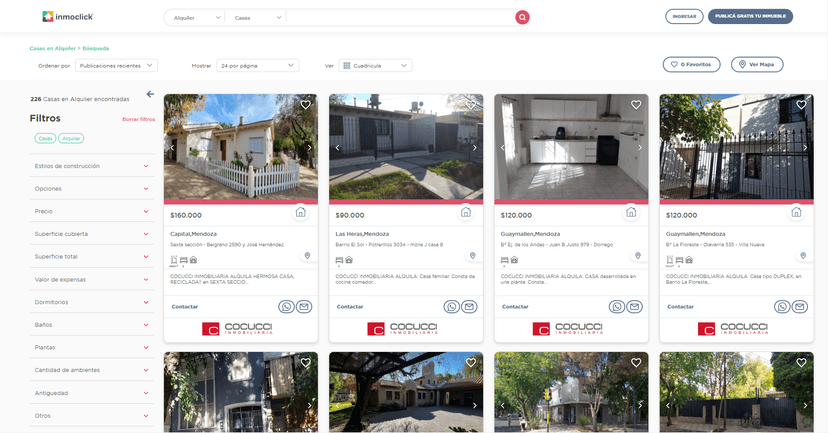Toggle favorite heart on Las Heras listing
828x433 pixels.
click(x=471, y=105)
